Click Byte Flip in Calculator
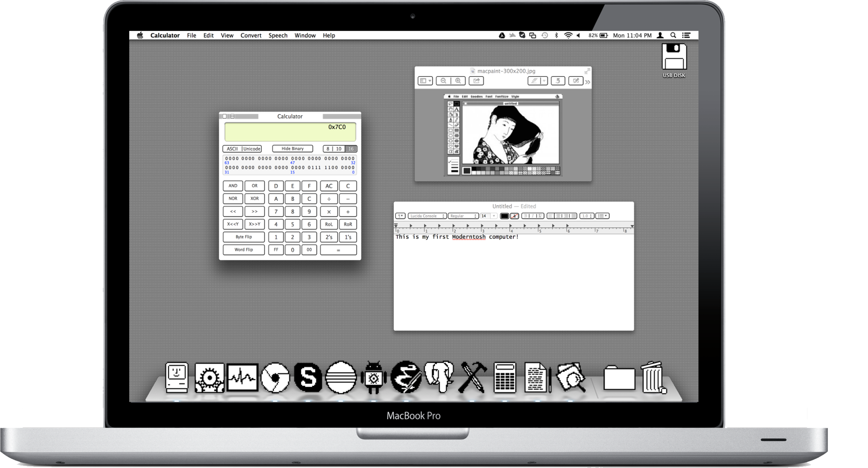The width and height of the screenshot is (868, 468). (x=244, y=237)
